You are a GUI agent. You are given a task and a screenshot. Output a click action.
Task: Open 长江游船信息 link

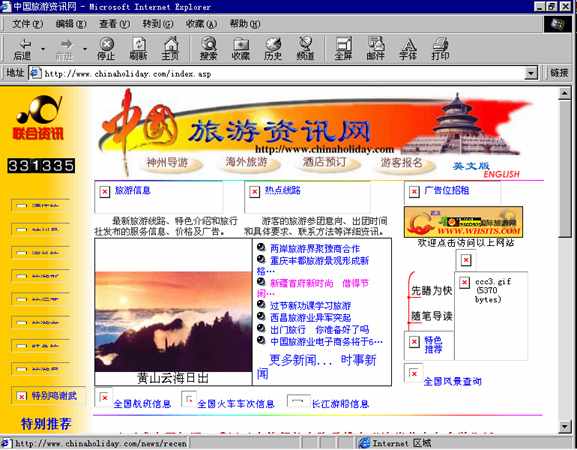tap(340, 404)
